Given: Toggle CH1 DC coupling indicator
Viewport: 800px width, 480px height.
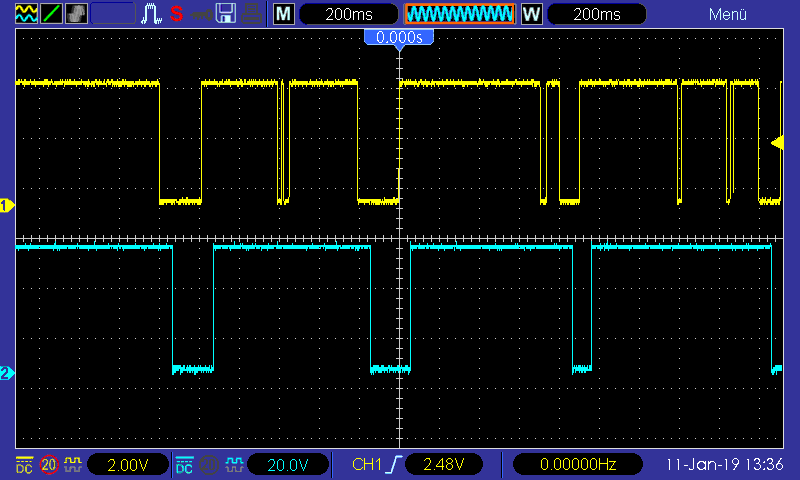Looking at the screenshot, I should pos(24,465).
